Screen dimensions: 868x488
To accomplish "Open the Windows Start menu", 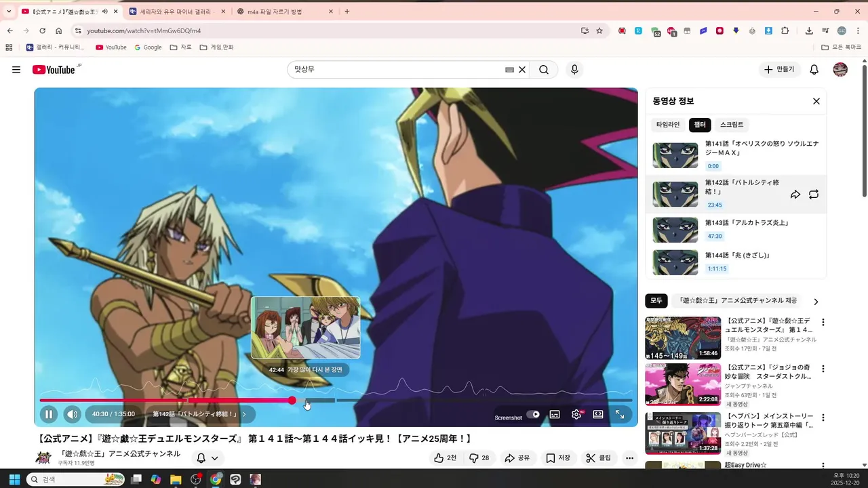I will tap(14, 479).
